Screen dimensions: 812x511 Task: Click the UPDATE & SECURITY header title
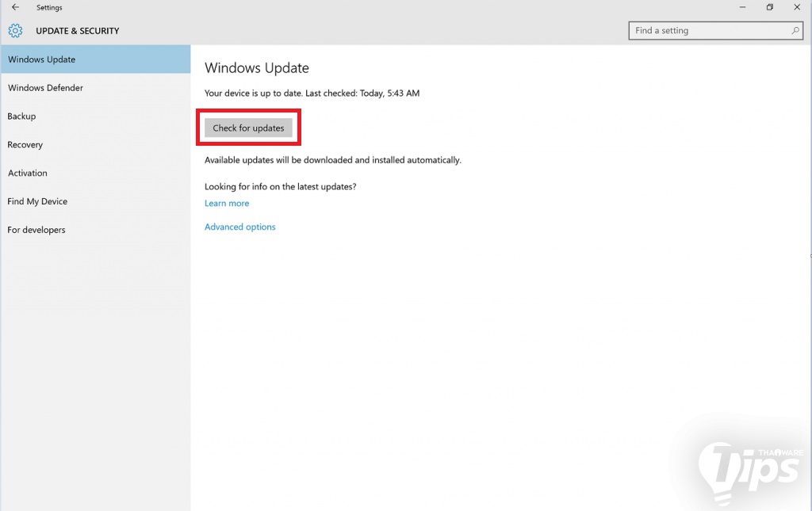pos(77,31)
